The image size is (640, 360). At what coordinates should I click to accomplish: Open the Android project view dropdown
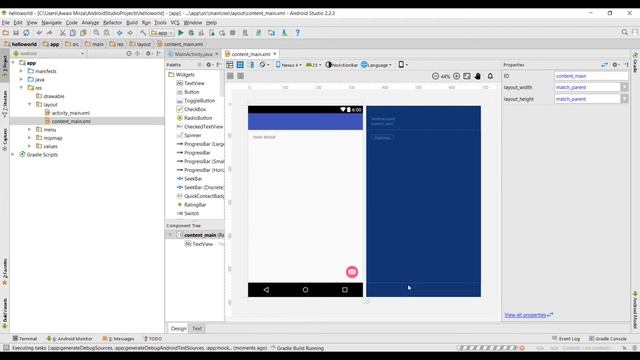click(x=49, y=53)
